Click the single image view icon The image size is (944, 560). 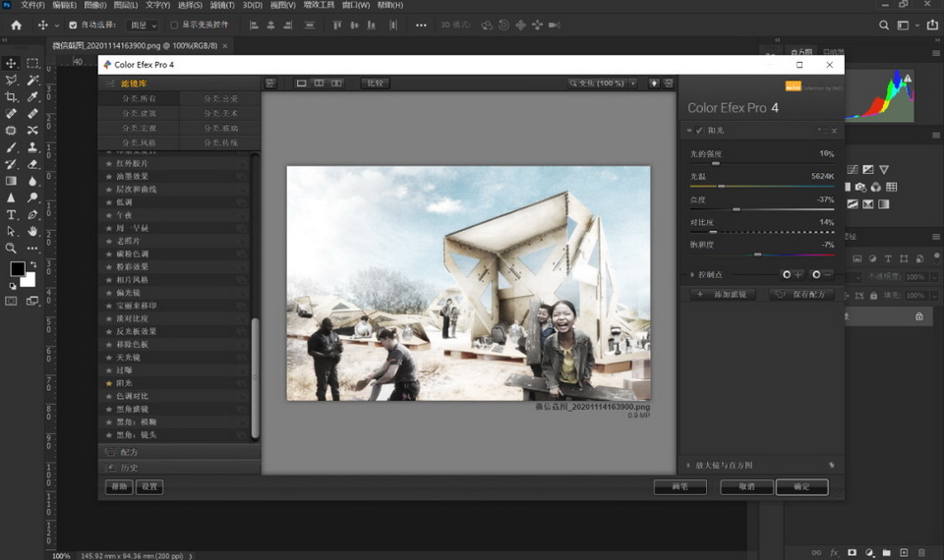[x=302, y=84]
